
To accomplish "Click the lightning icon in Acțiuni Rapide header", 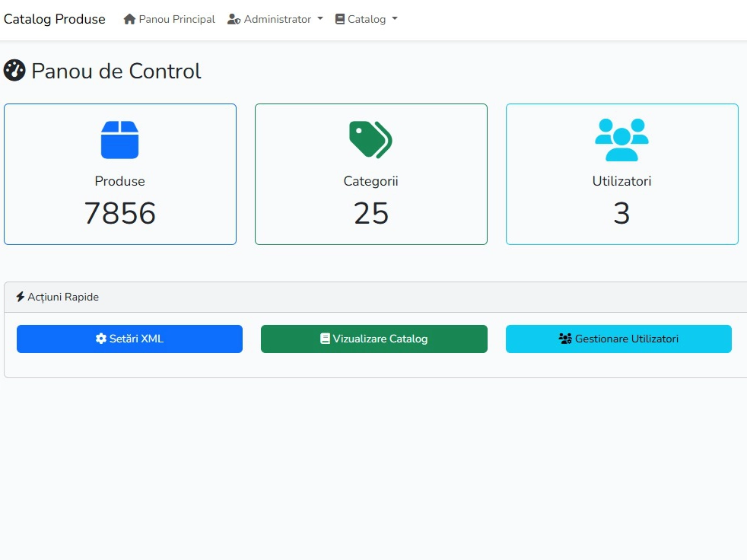I will [19, 297].
